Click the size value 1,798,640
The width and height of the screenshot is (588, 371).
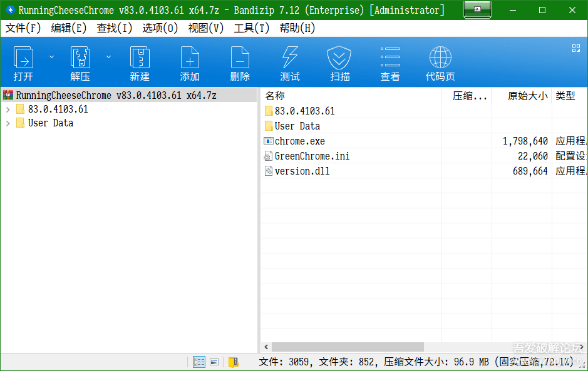coord(525,141)
